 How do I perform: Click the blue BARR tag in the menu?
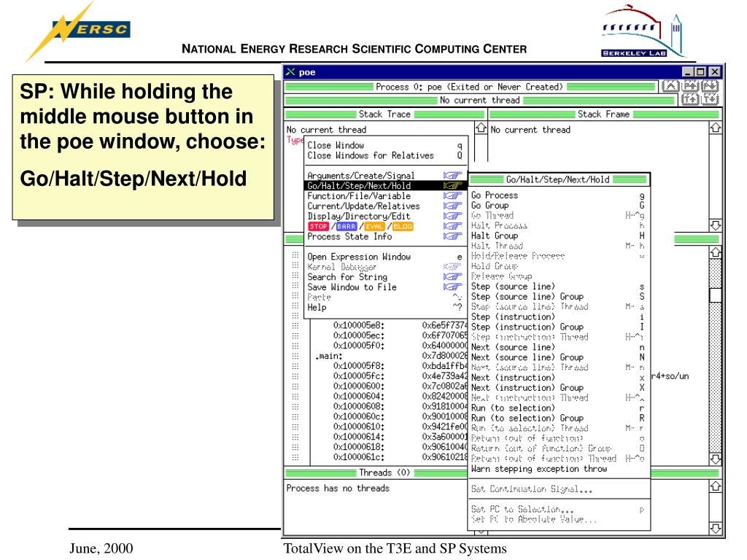coord(347,227)
